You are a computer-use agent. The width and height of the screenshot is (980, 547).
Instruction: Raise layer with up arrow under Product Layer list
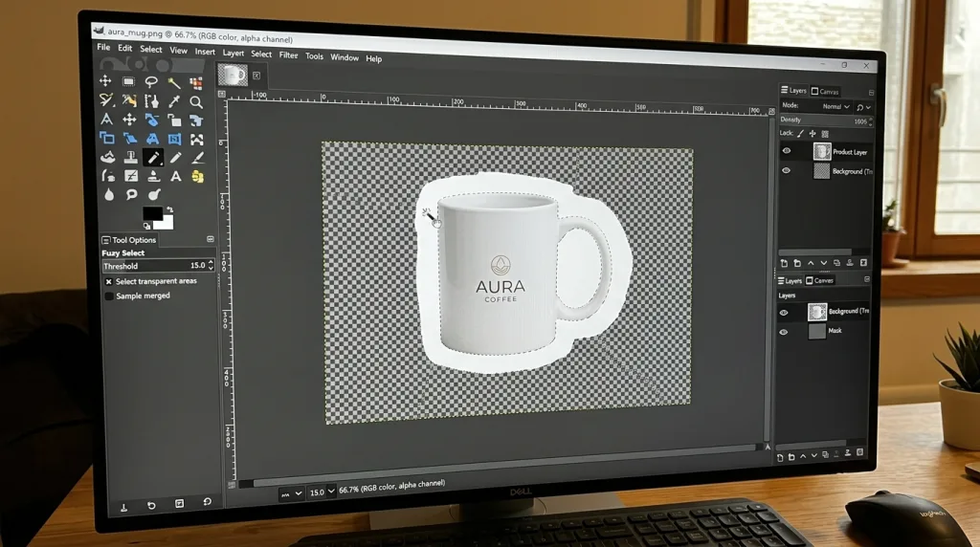[x=811, y=263]
